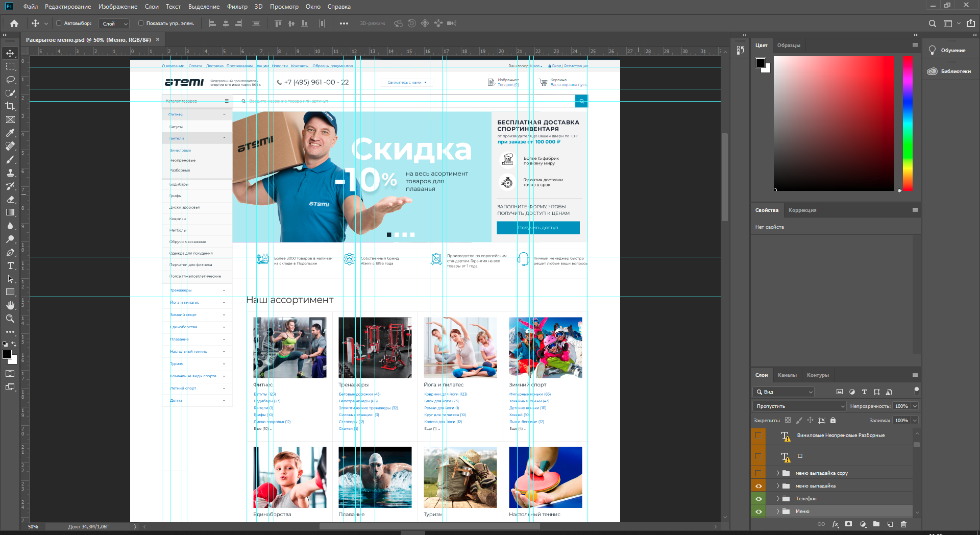Create new group folder icon in Layers
Image resolution: width=980 pixels, height=535 pixels.
(876, 524)
